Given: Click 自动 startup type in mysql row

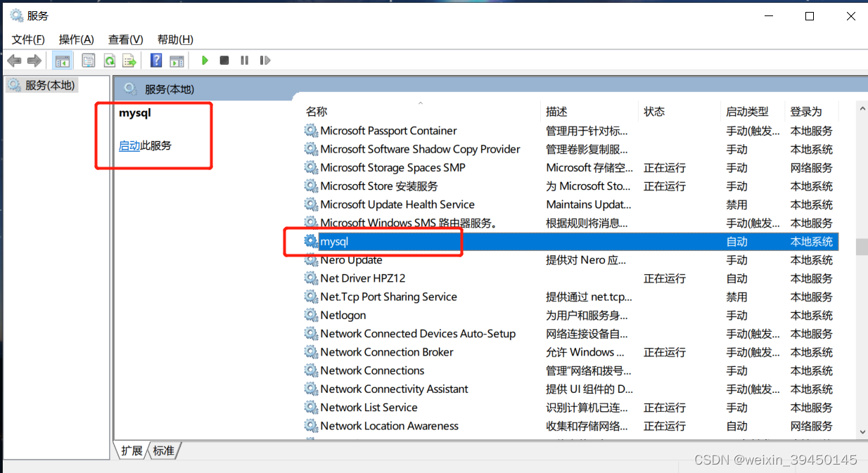Looking at the screenshot, I should pos(736,241).
